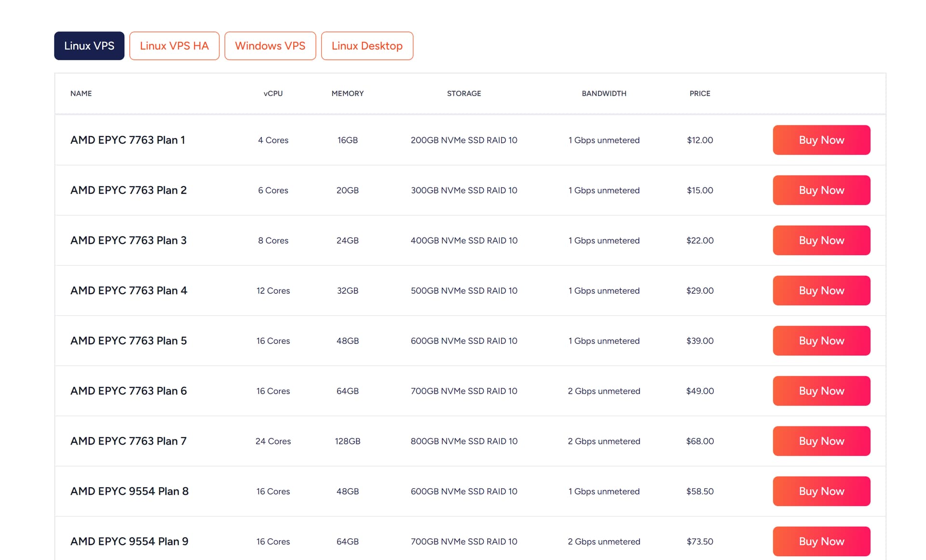926x560 pixels.
Task: Click the $22.00 price cell
Action: coord(700,240)
